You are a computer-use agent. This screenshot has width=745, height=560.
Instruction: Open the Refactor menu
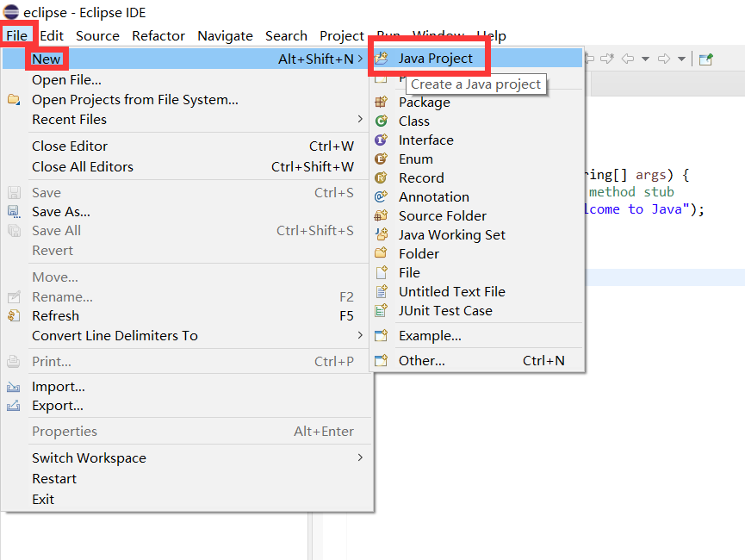[158, 35]
